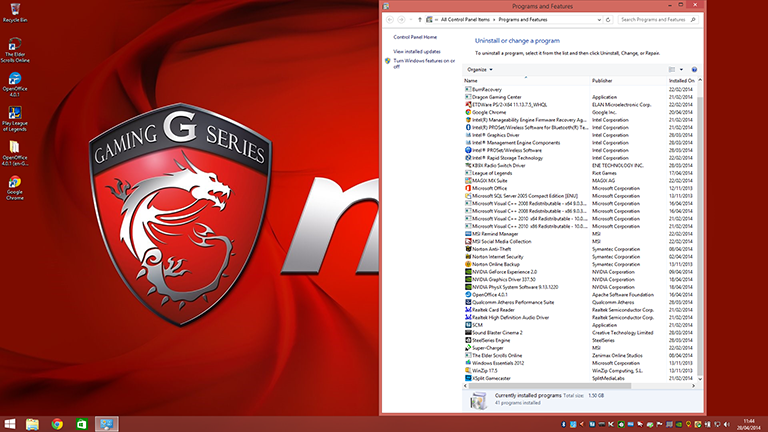Image resolution: width=768 pixels, height=432 pixels.
Task: Select the Sound Blaster Cinema 2 row
Action: point(579,333)
